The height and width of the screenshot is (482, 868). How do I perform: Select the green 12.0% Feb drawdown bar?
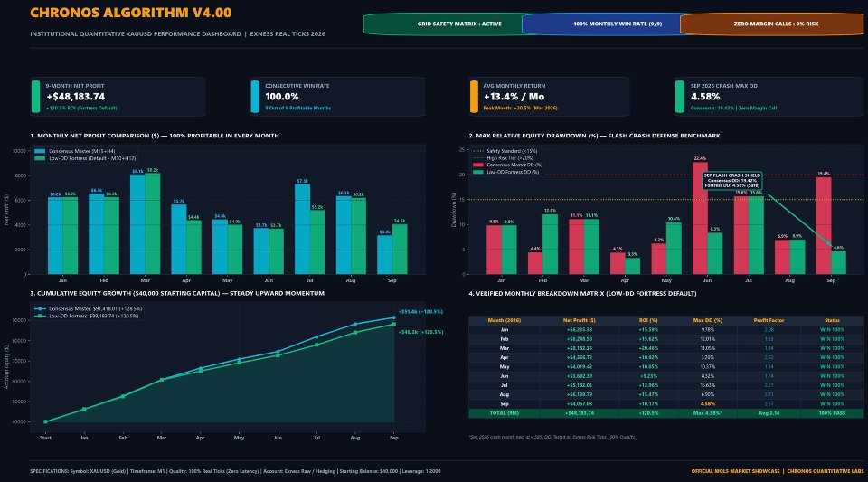(x=551, y=244)
